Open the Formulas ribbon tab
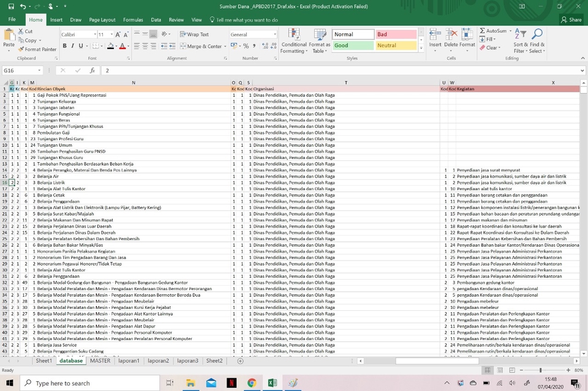Screen dimensions: 588x391 (x=133, y=20)
